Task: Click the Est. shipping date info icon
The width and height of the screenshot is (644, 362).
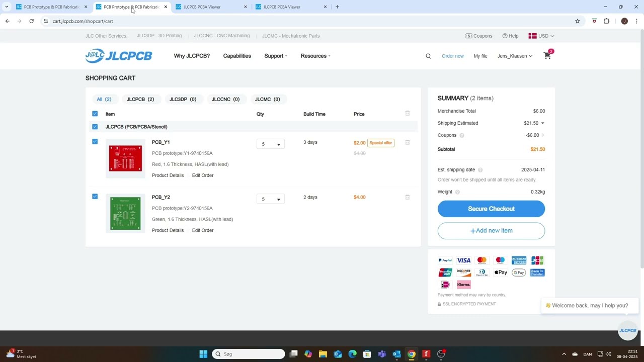Action: pyautogui.click(x=480, y=170)
